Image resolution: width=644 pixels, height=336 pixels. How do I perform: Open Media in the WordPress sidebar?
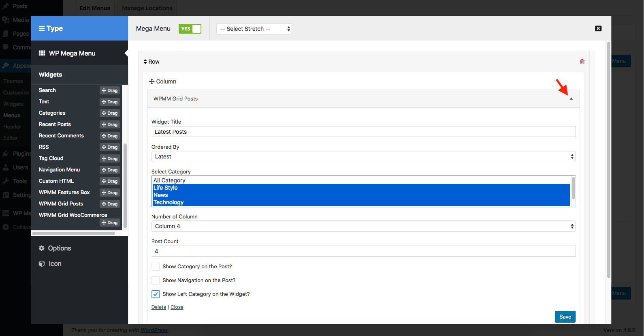click(x=21, y=20)
